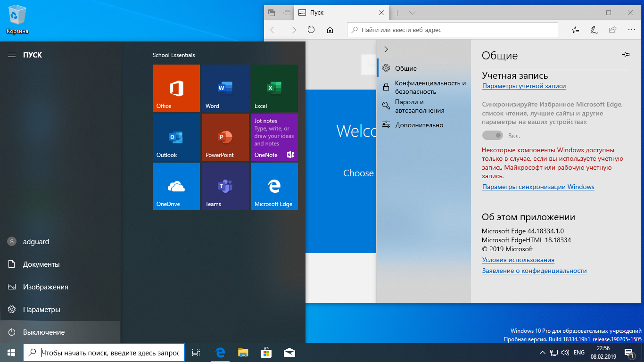Open the Edge Favorites hub icon

(x=575, y=30)
